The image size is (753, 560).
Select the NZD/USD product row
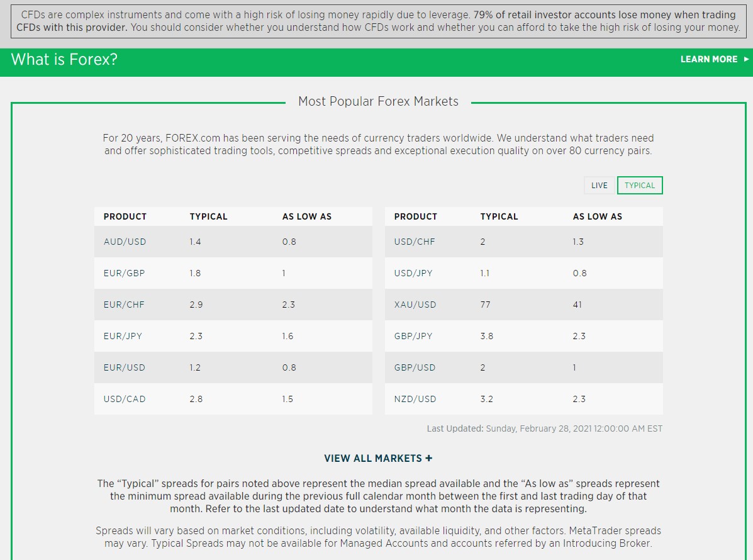pyautogui.click(x=524, y=399)
